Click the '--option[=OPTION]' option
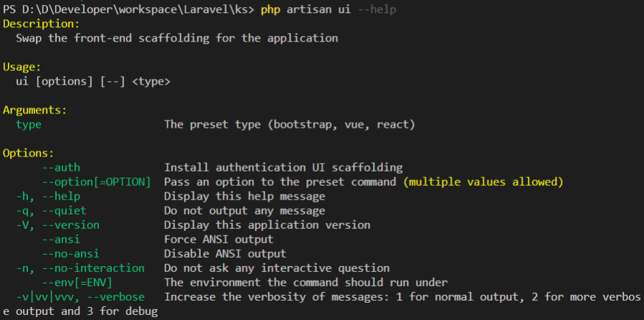Screen dimensions: 644x320 pos(97,182)
